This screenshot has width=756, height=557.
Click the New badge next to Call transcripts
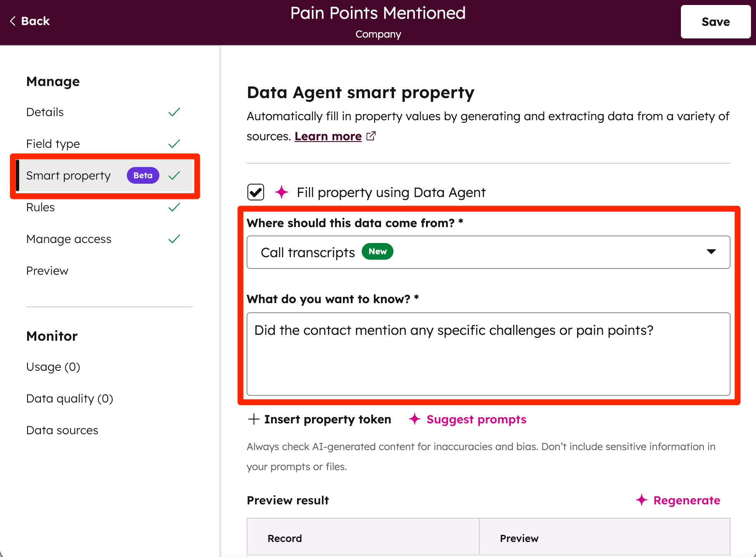tap(377, 251)
